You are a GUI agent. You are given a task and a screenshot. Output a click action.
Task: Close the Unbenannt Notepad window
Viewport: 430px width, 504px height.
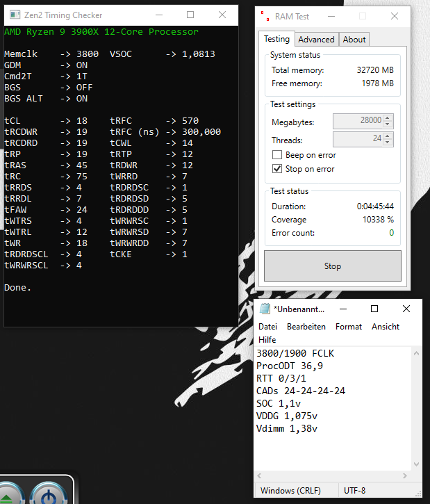tap(406, 309)
